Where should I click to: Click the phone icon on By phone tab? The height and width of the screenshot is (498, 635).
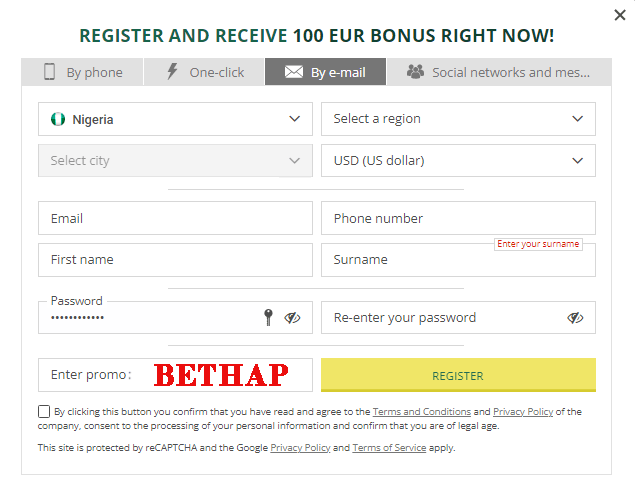pyautogui.click(x=49, y=72)
